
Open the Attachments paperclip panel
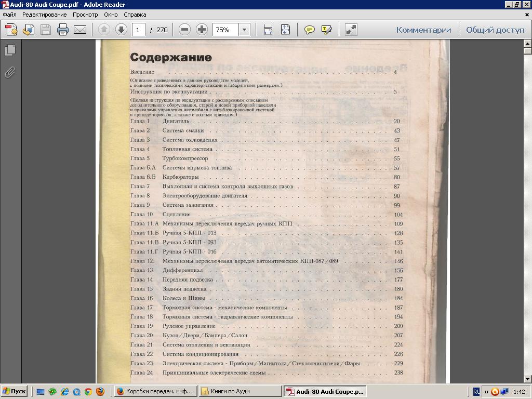[x=10, y=73]
